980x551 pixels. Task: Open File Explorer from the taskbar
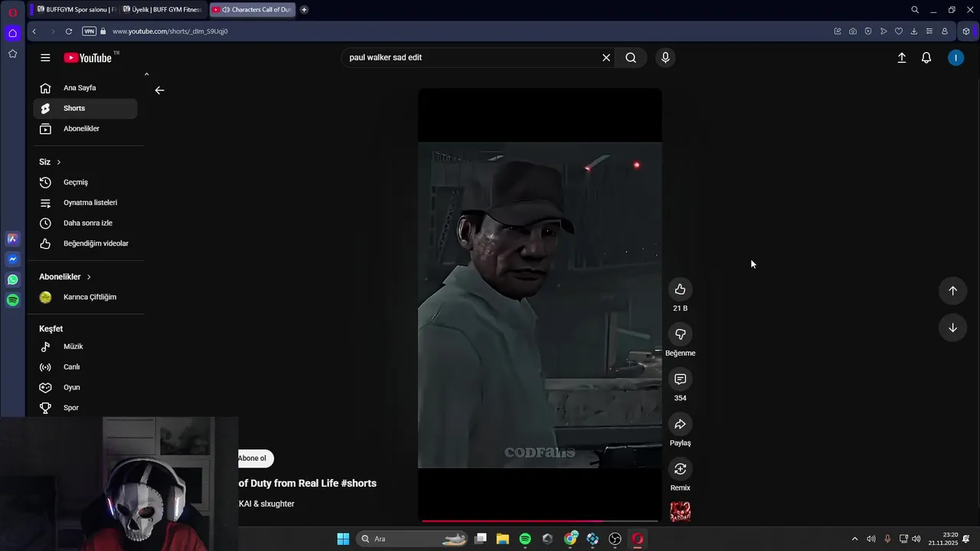[x=503, y=539]
